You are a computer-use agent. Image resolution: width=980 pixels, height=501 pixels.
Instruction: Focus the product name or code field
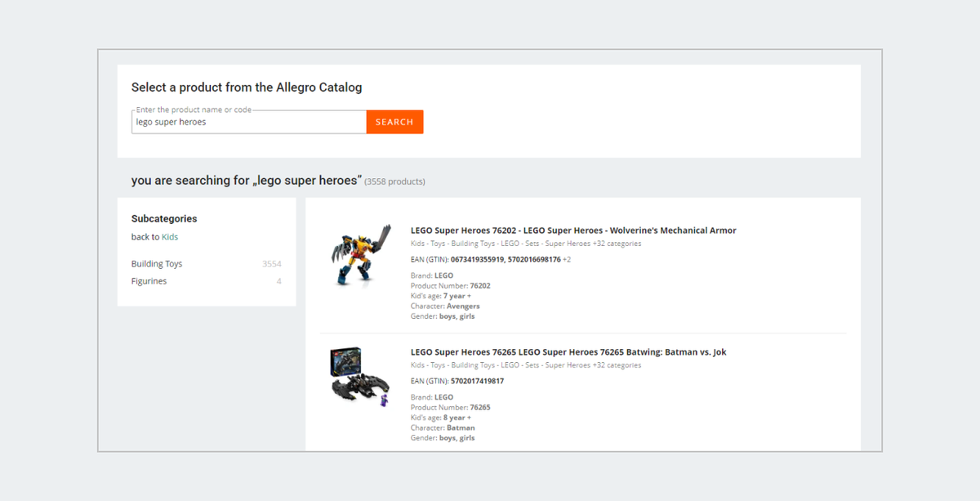click(x=249, y=122)
